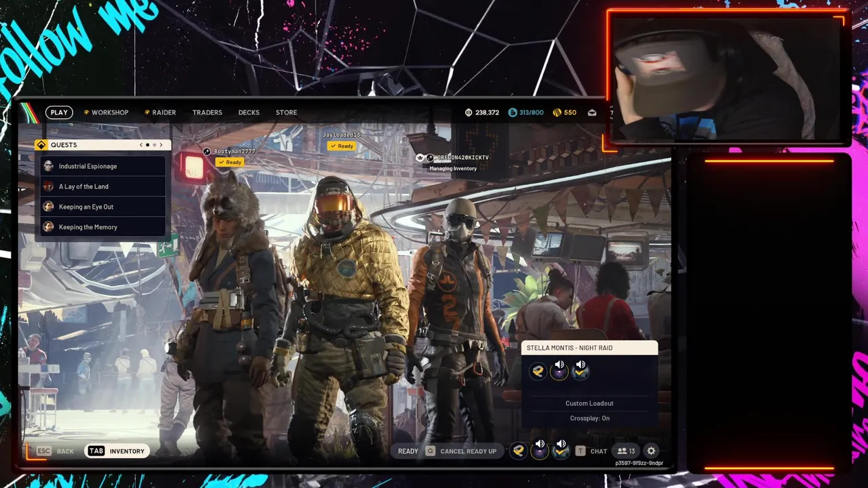Click Bootyman2777's Ready badge

tap(230, 163)
